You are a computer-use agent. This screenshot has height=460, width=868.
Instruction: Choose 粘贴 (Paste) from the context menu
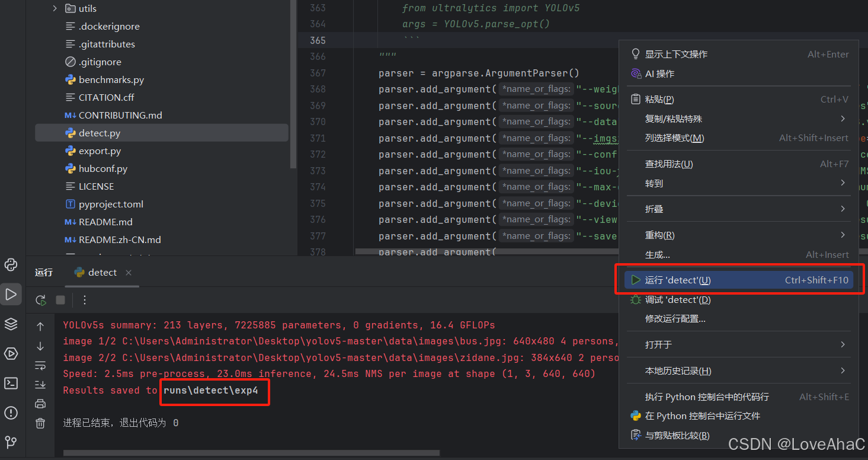pos(739,99)
